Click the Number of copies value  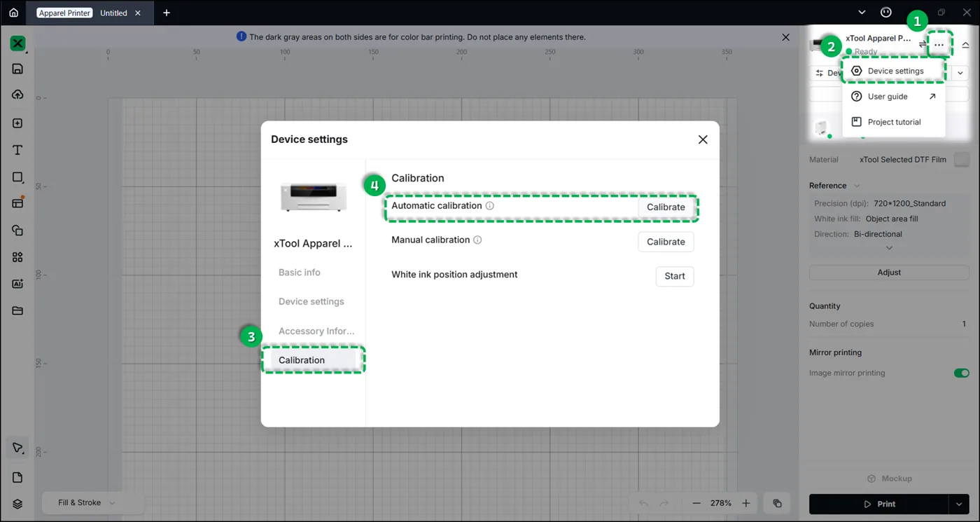tap(964, 324)
